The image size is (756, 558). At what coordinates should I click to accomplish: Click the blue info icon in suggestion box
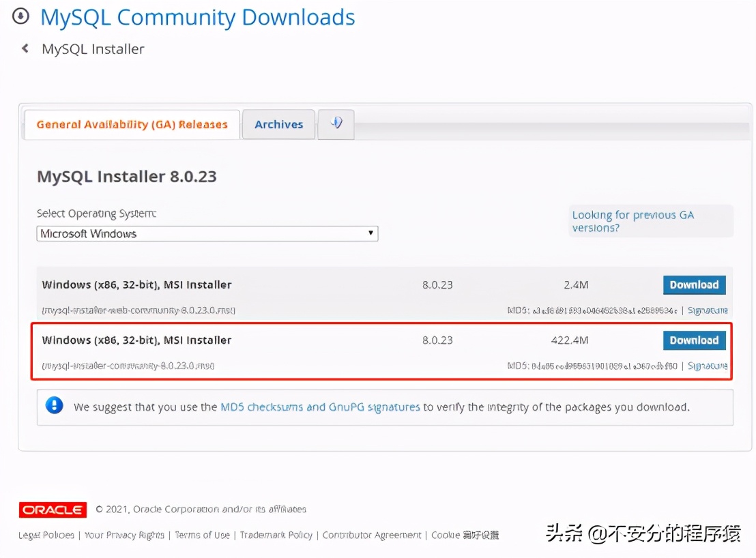55,405
